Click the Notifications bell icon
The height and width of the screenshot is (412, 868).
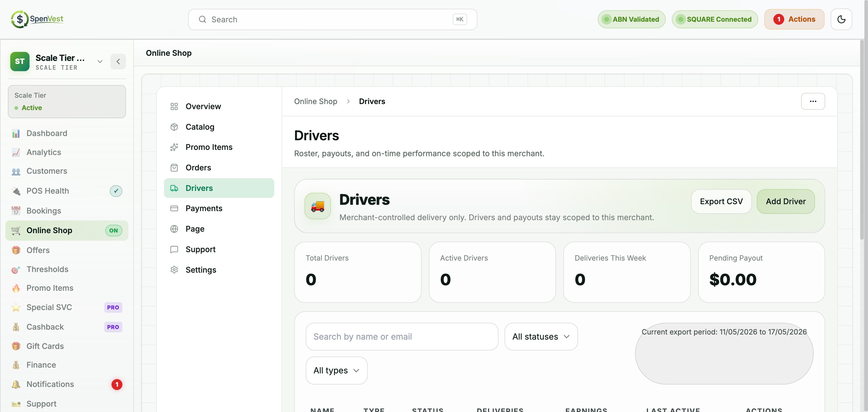(16, 384)
